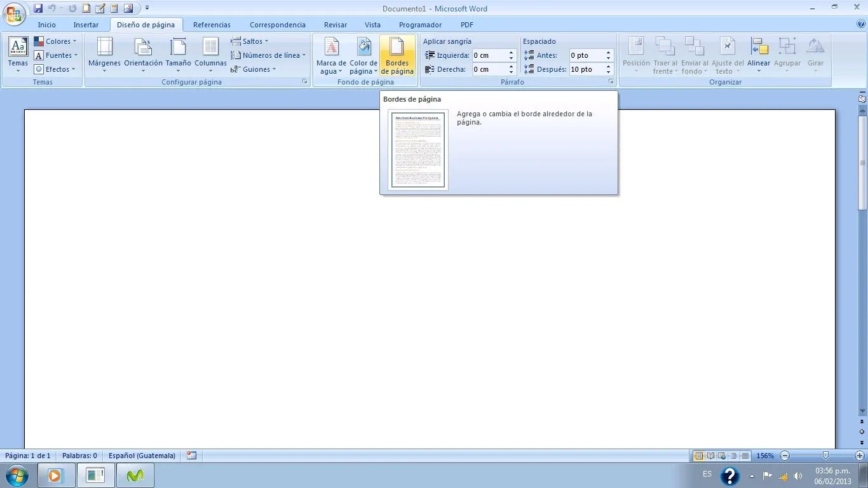Open Configurar página dialog launcher
Viewport: 868px width, 488px height.
point(304,82)
